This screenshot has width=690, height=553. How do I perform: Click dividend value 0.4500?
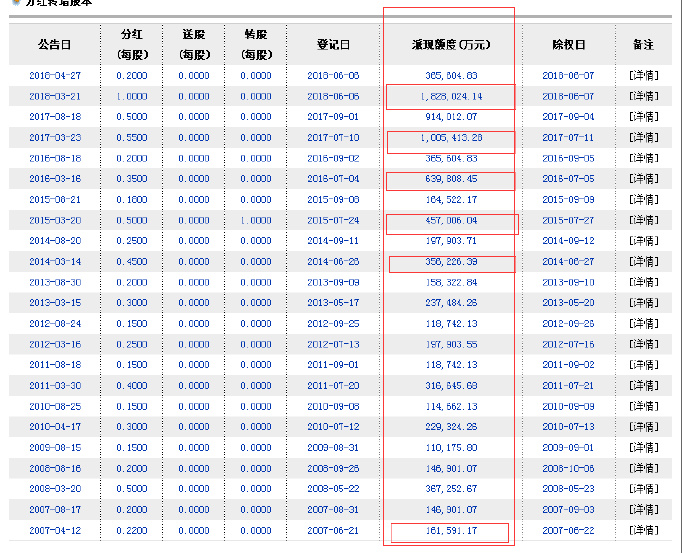tap(132, 262)
